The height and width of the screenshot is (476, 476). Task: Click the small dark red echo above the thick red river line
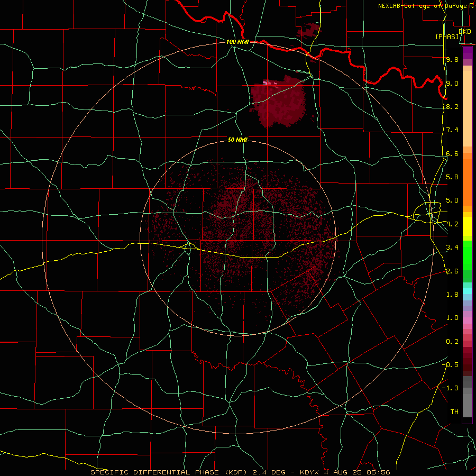click(x=309, y=31)
